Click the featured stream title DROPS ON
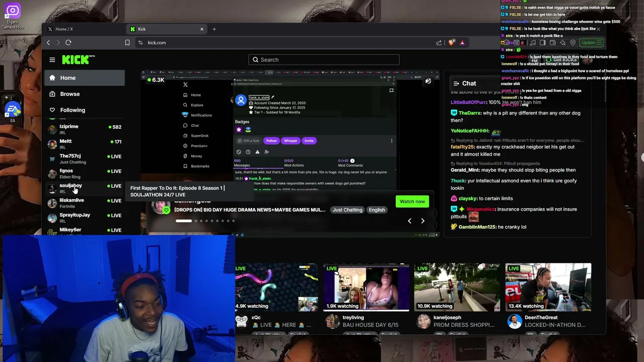 click(250, 210)
